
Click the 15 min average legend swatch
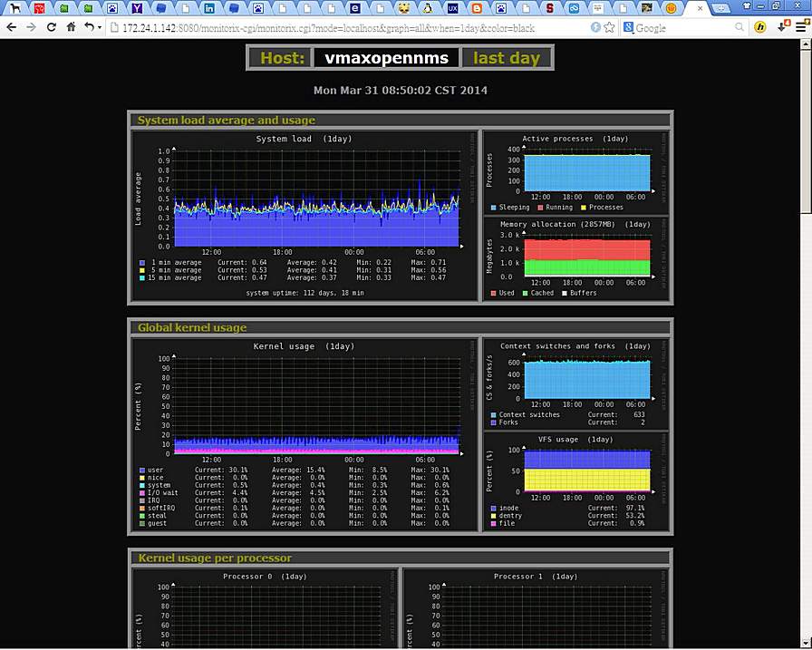click(x=142, y=278)
